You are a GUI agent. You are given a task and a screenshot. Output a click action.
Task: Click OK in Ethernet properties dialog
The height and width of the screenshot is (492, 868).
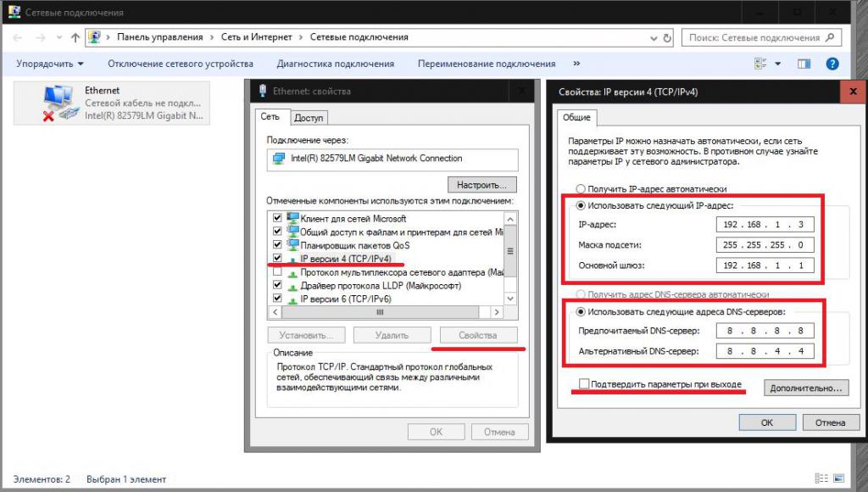pos(437,432)
